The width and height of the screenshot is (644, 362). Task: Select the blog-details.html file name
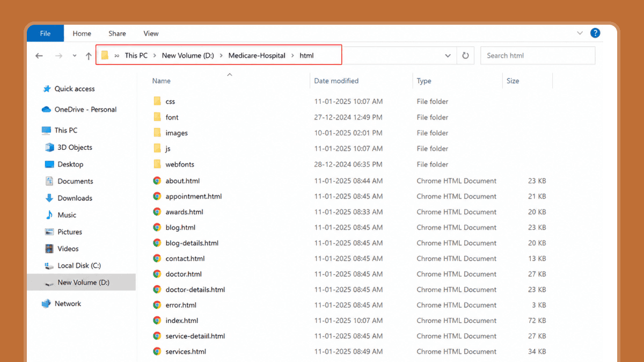pos(192,243)
